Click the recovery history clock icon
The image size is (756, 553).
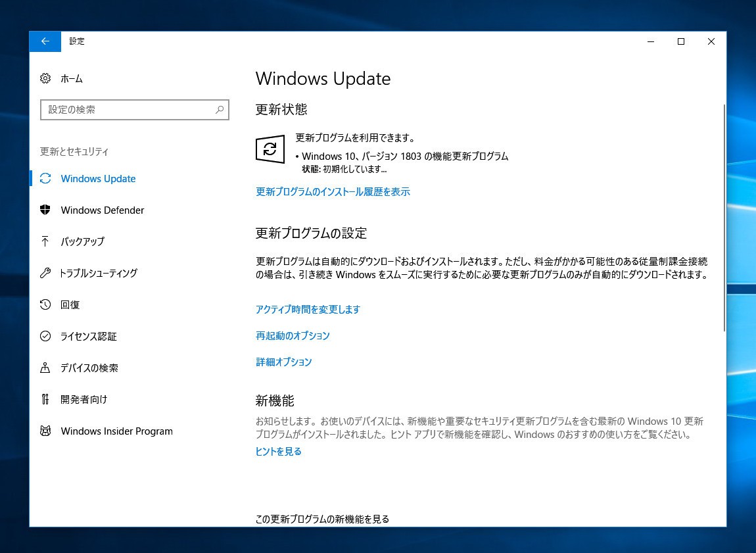pos(45,304)
